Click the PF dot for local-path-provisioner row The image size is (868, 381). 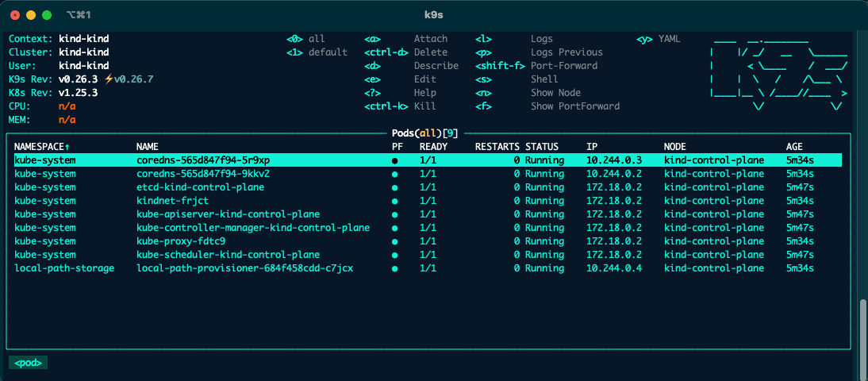(x=394, y=268)
